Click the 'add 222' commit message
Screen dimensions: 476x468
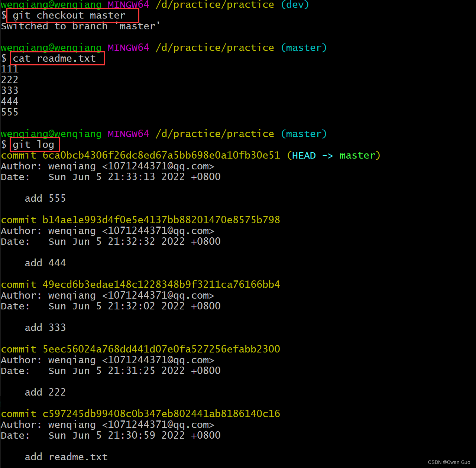45,393
